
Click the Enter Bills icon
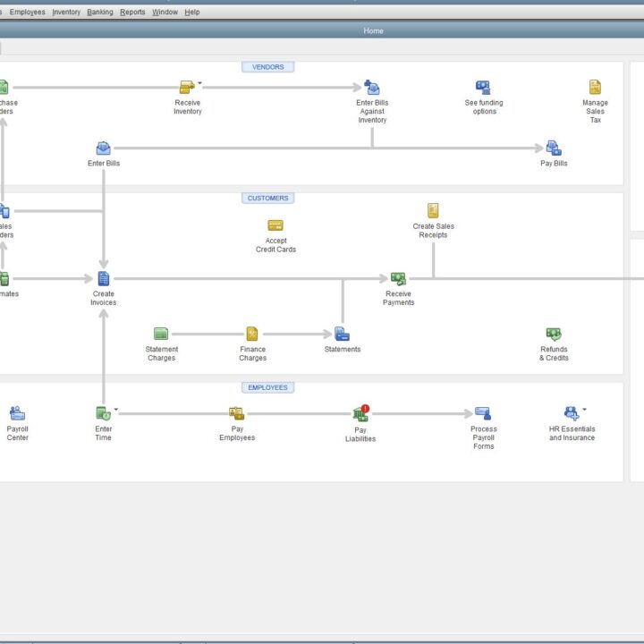point(104,148)
